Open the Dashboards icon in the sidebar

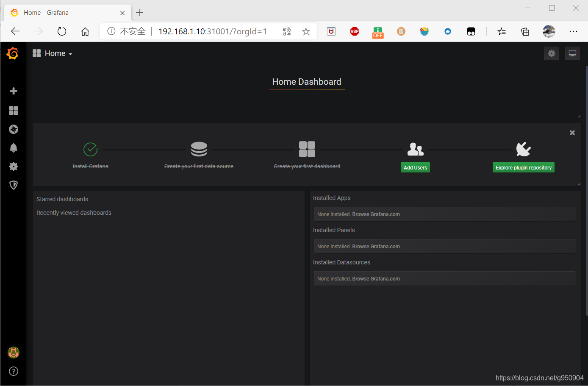(x=14, y=111)
